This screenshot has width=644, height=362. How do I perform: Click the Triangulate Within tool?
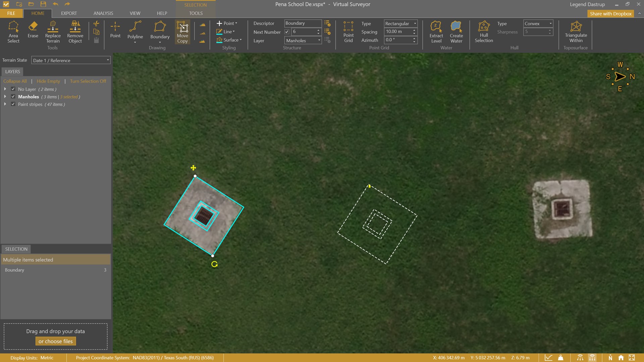(576, 32)
